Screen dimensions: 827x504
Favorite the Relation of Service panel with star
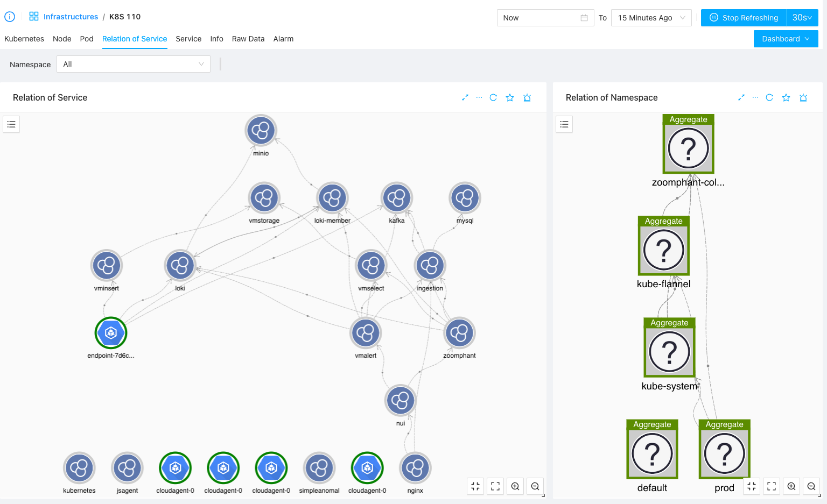pyautogui.click(x=510, y=97)
